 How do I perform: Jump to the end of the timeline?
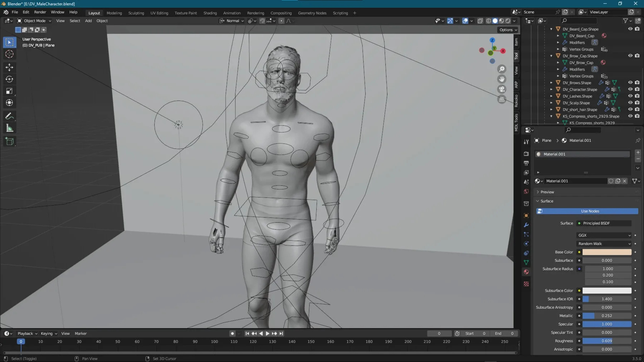point(281,333)
